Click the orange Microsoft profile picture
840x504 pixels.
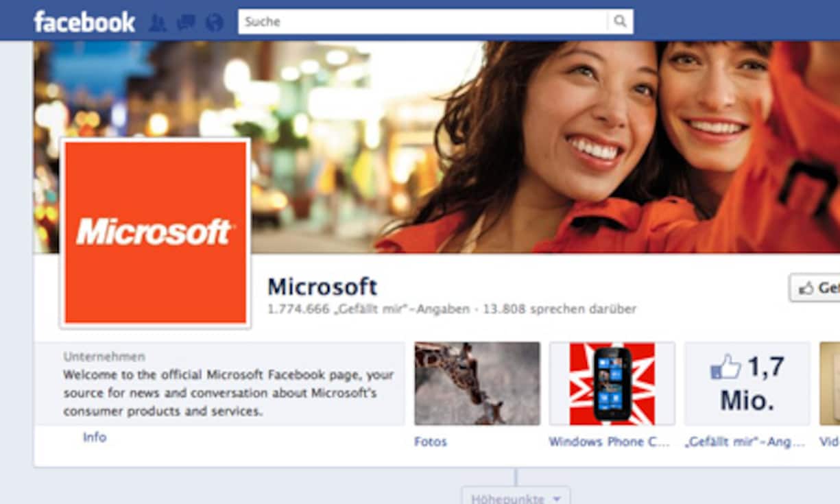pyautogui.click(x=155, y=232)
